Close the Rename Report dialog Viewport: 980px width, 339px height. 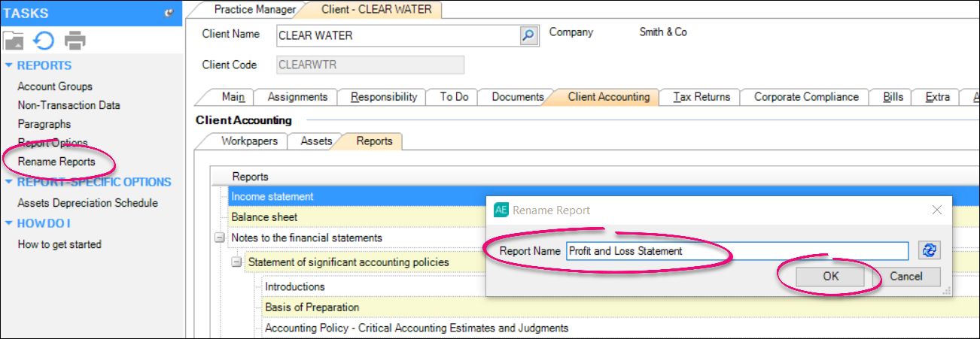click(936, 210)
